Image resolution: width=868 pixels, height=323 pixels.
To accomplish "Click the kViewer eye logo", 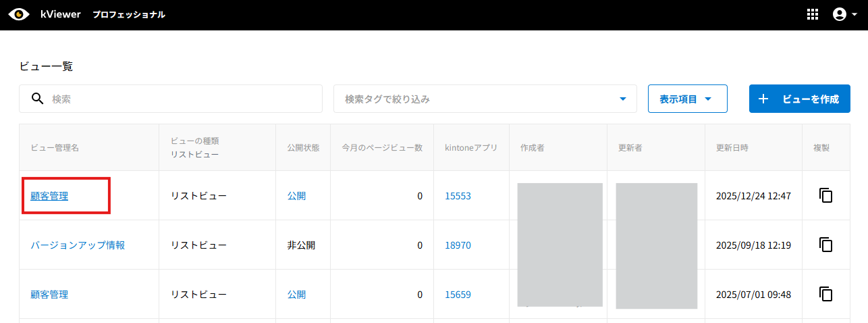I will click(x=19, y=14).
